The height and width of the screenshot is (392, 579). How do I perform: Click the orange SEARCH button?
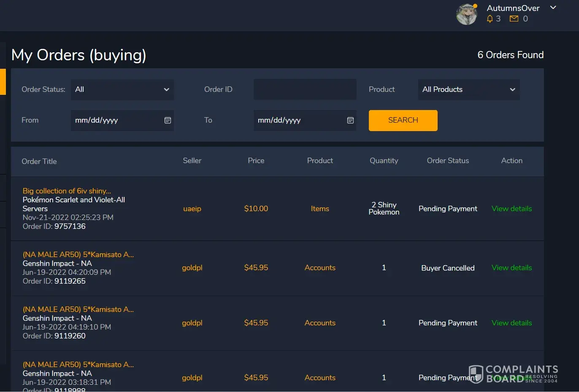pyautogui.click(x=403, y=121)
